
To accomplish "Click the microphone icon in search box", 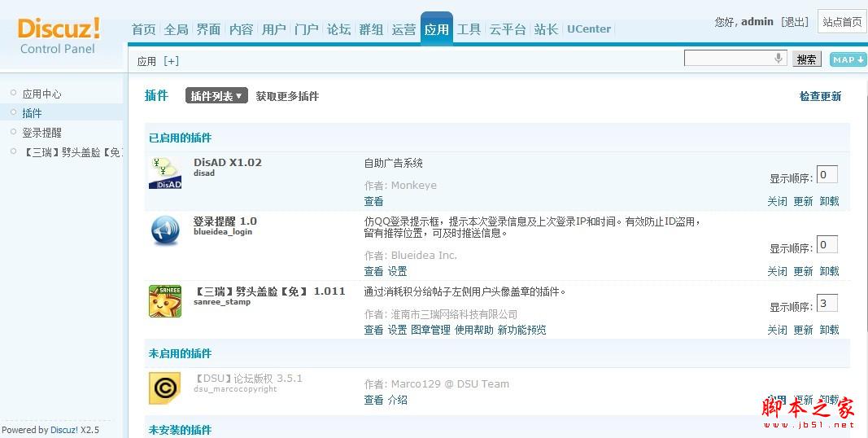I will click(x=779, y=58).
